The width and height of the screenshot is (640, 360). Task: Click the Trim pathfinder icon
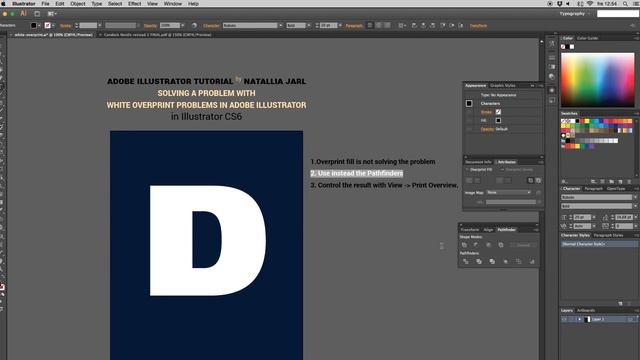click(479, 261)
